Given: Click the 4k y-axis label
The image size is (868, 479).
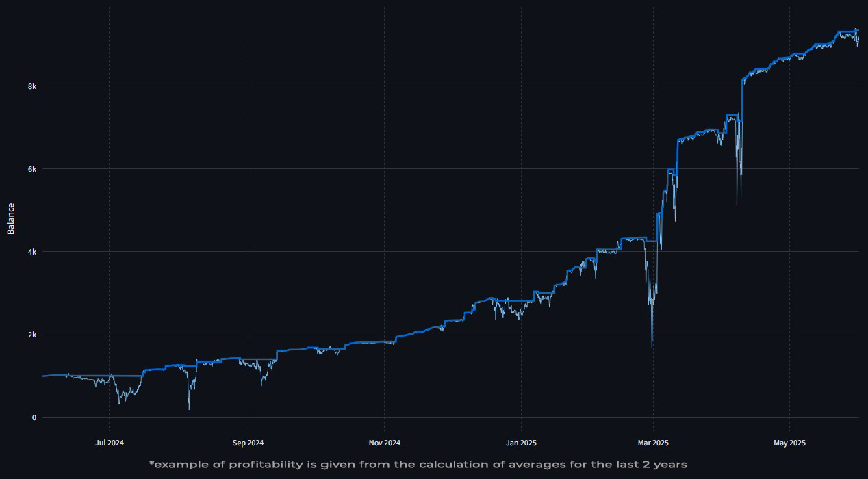Looking at the screenshot, I should pyautogui.click(x=33, y=252).
